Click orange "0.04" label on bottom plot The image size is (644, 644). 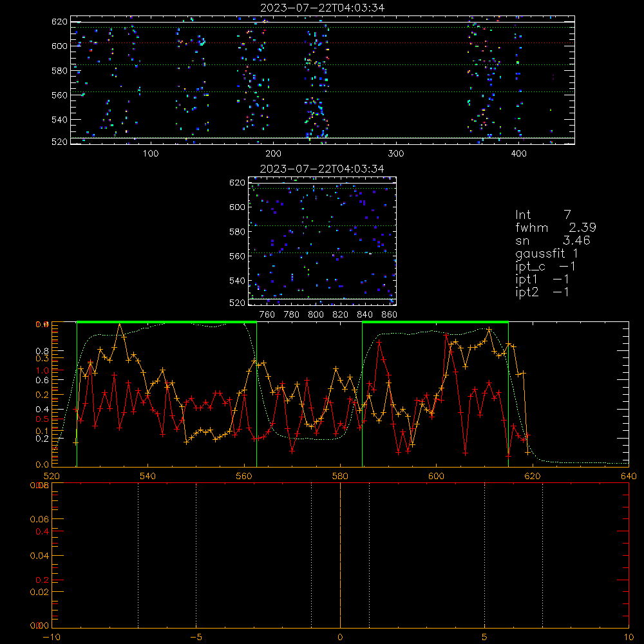tap(39, 556)
